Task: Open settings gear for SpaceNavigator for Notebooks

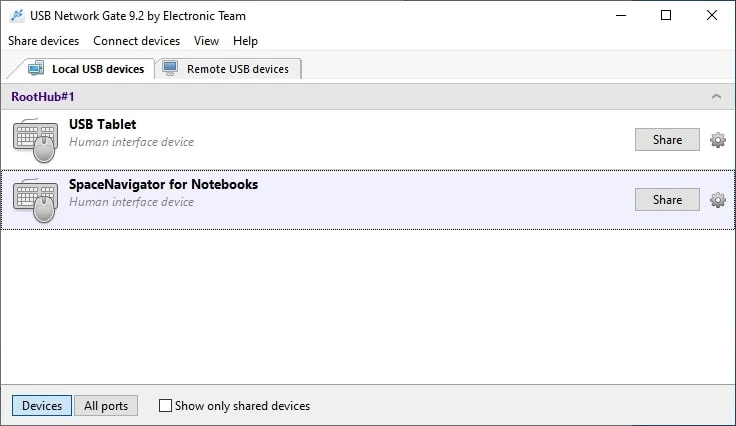Action: pyautogui.click(x=717, y=200)
